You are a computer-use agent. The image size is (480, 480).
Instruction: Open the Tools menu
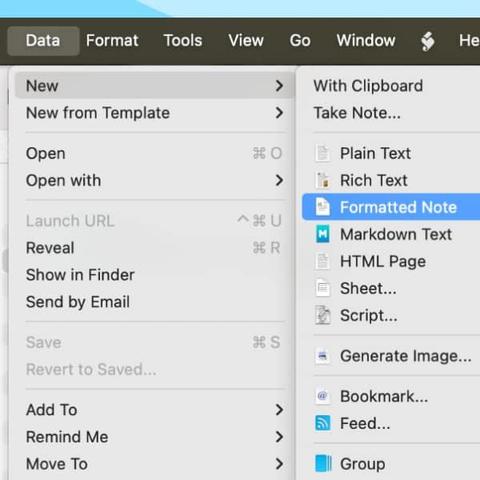183,41
